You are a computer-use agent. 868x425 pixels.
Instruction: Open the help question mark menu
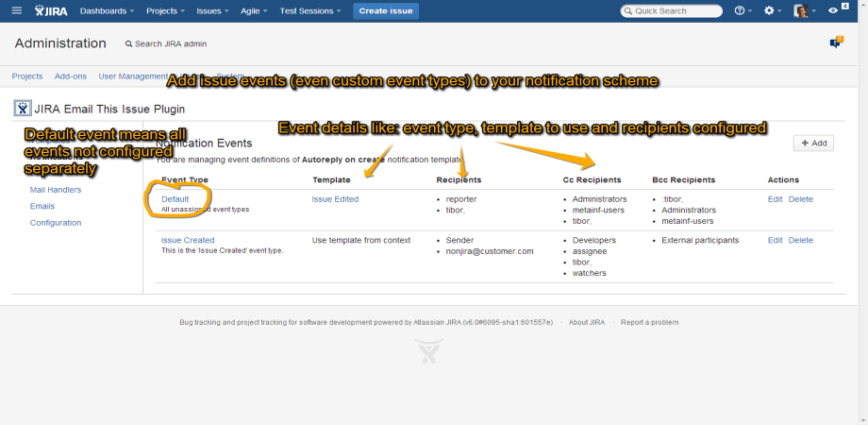(x=743, y=10)
